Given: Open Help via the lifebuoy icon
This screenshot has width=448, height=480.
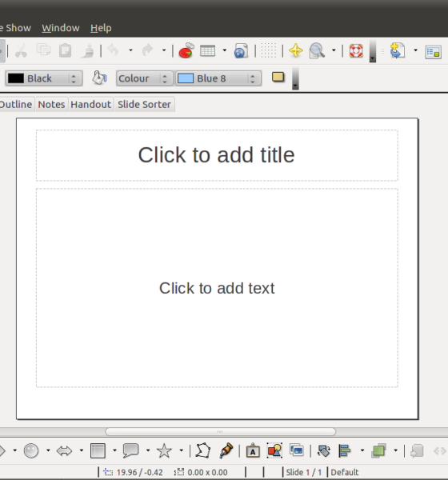Looking at the screenshot, I should click(356, 51).
